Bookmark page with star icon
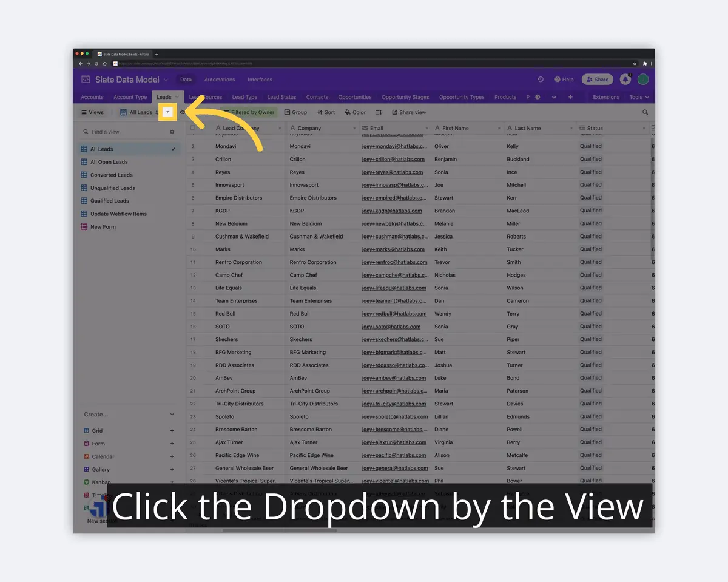Screen dimensions: 728x582 (x=635, y=63)
